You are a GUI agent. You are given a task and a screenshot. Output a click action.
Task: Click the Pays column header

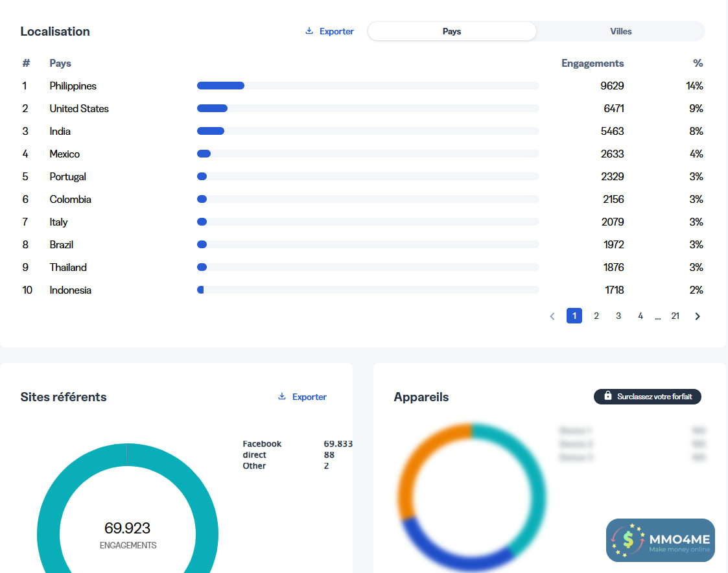coord(60,63)
